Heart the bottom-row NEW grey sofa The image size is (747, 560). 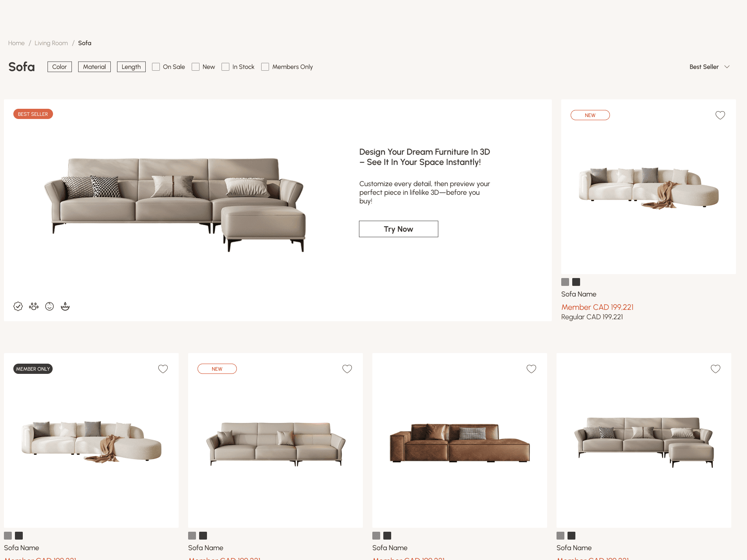[347, 369]
